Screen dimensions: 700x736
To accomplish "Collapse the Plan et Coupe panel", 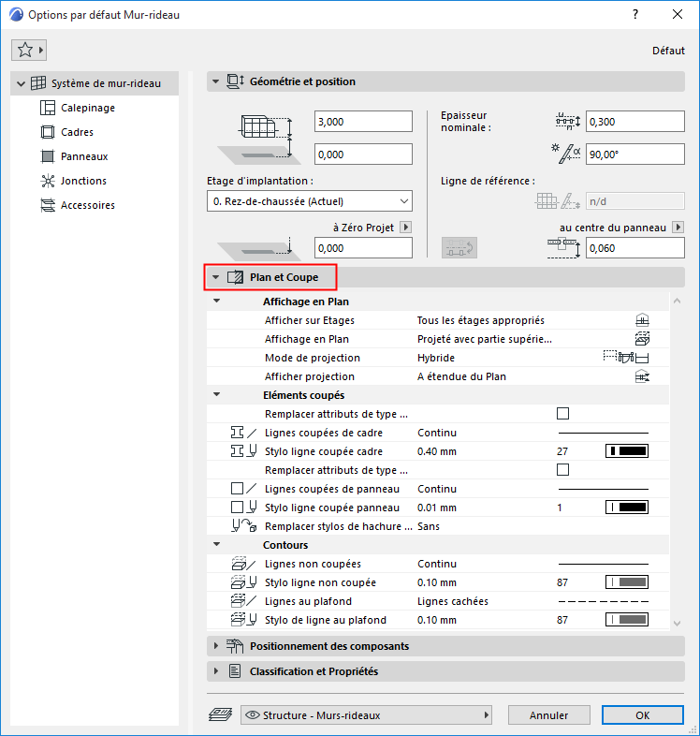I will point(215,277).
